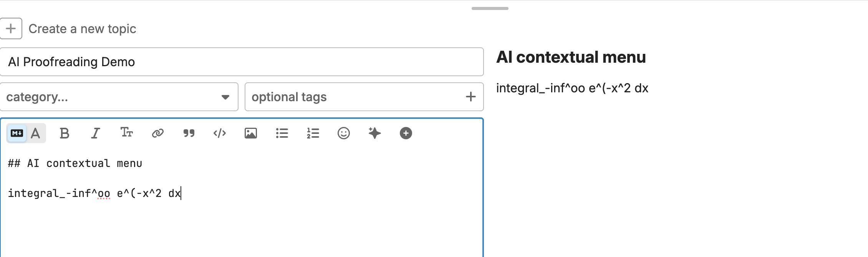Focus the topic title field 'AI Proofreading Demo'
868x257 pixels.
pyautogui.click(x=242, y=62)
